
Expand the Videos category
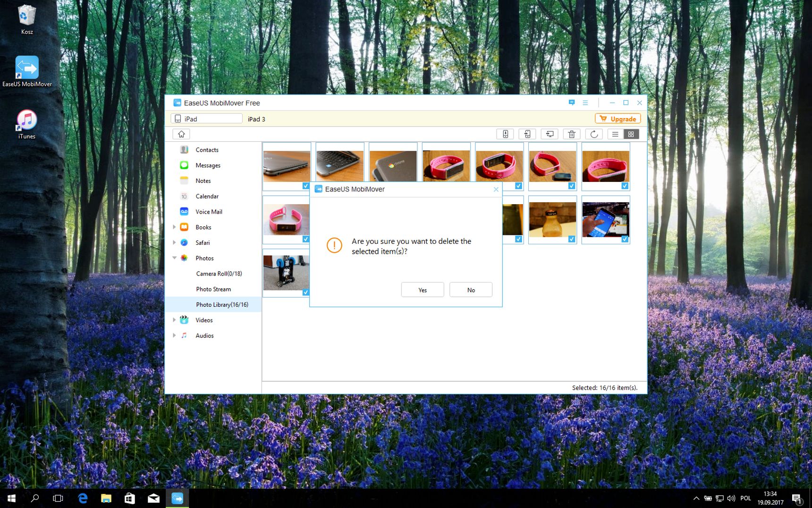click(x=174, y=320)
